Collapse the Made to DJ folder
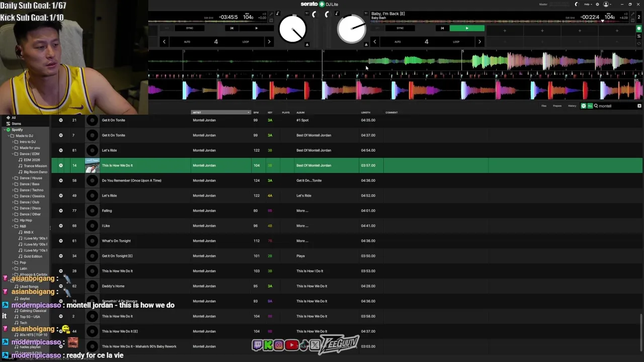644x362 pixels. pos(8,136)
